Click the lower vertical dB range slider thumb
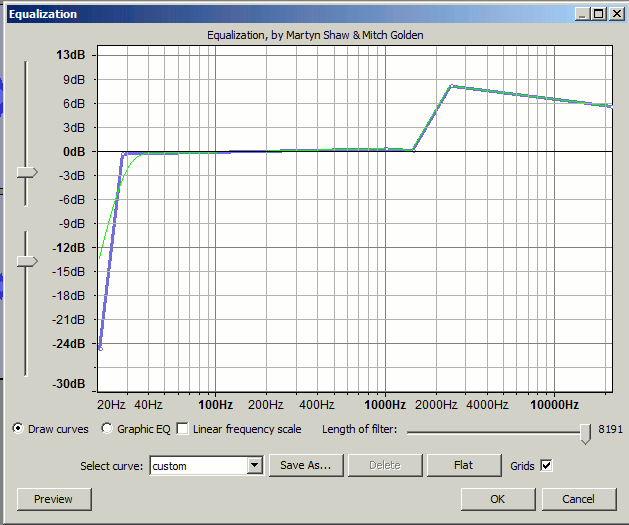Screen dimensions: 629x525 [27, 261]
